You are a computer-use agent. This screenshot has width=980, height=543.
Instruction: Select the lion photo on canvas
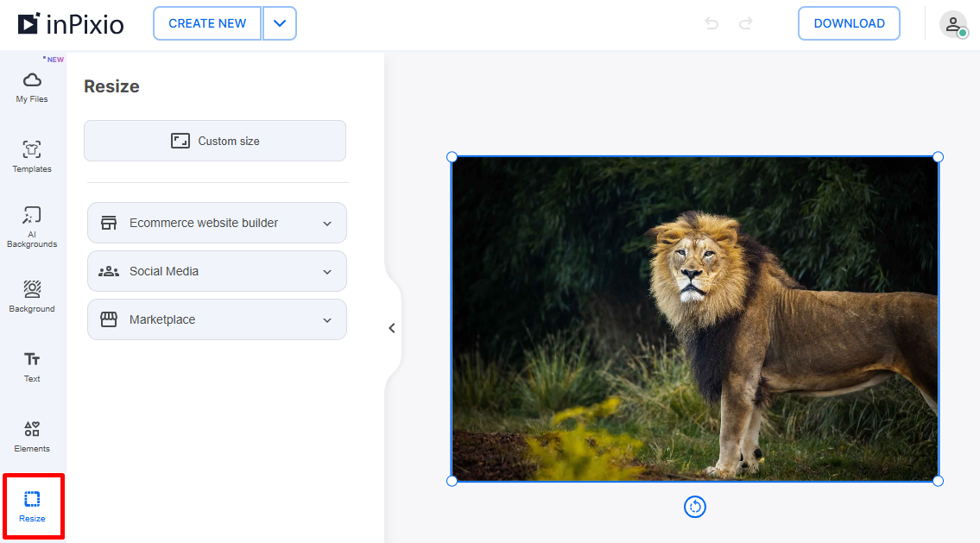[695, 319]
